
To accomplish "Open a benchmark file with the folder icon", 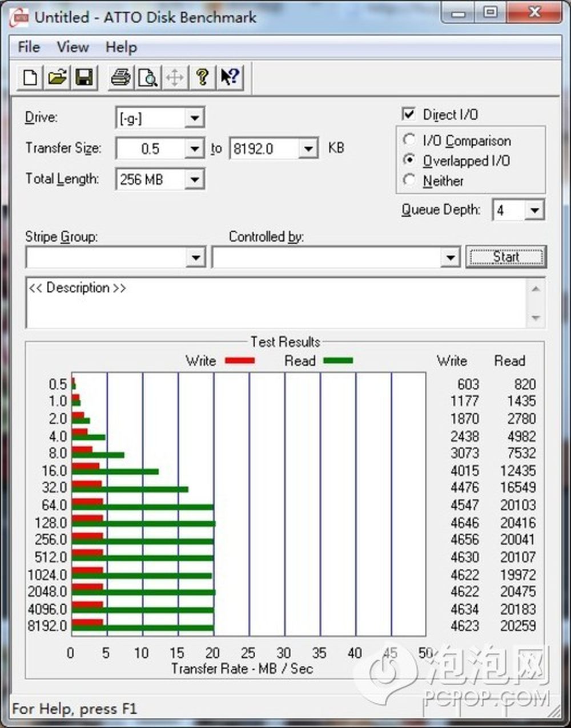I will click(57, 77).
